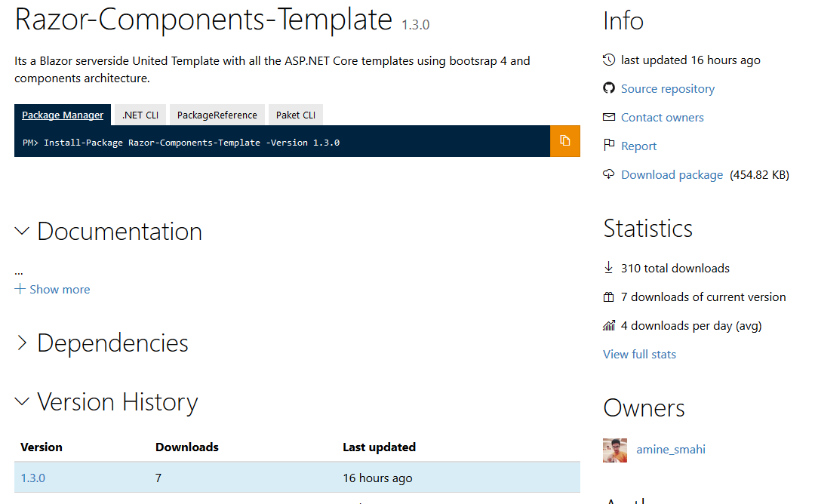Viewport: 815px width, 504px height.
Task: Click the package icon beside current version downloads
Action: (608, 297)
